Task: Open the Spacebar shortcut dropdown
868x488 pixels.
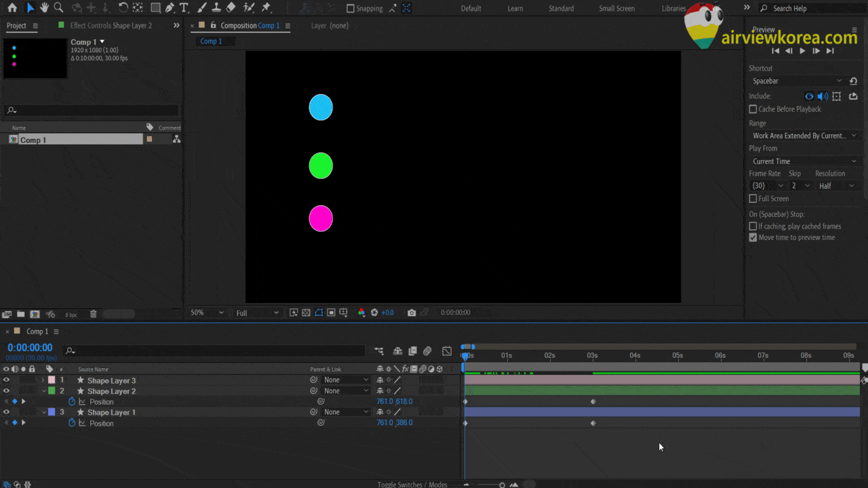Action: [797, 81]
